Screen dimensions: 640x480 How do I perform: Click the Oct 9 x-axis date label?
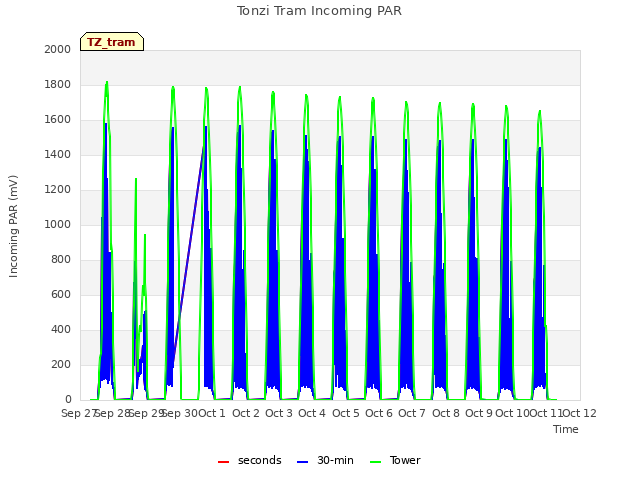coord(479,413)
